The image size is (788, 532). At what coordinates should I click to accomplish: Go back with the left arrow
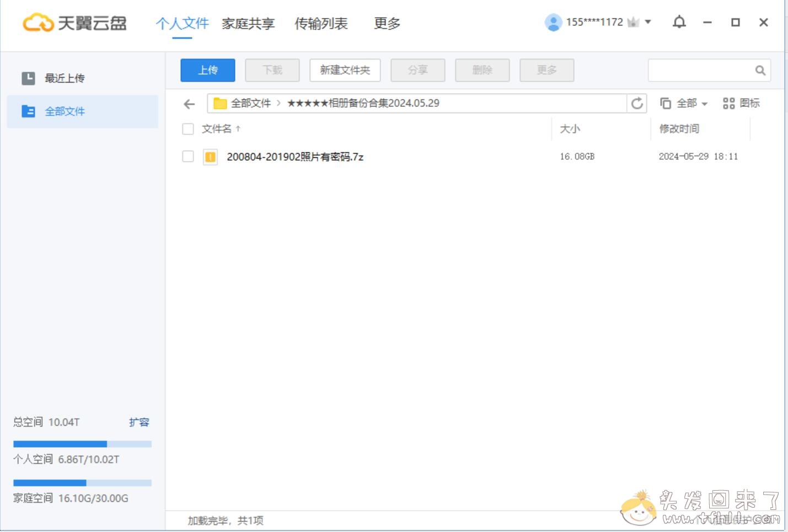pos(189,104)
